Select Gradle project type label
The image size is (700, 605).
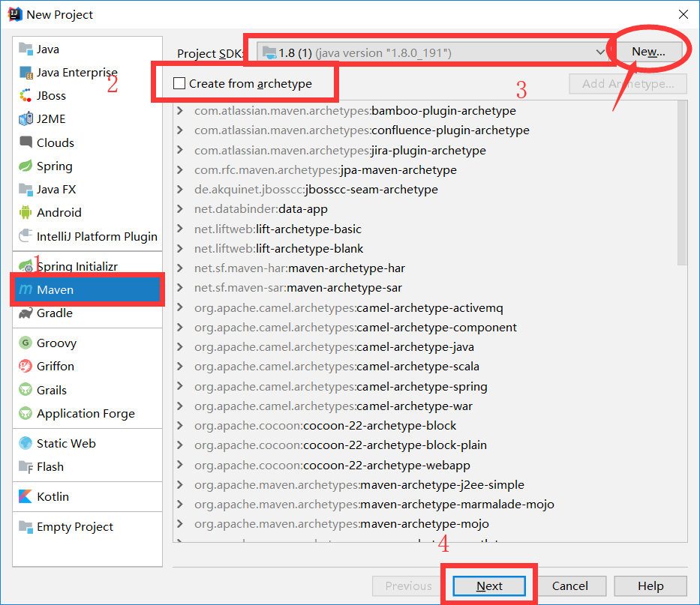point(55,313)
